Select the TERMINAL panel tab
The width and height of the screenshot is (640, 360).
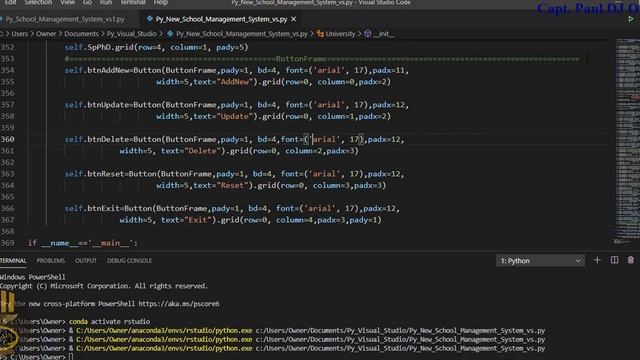pos(13,260)
